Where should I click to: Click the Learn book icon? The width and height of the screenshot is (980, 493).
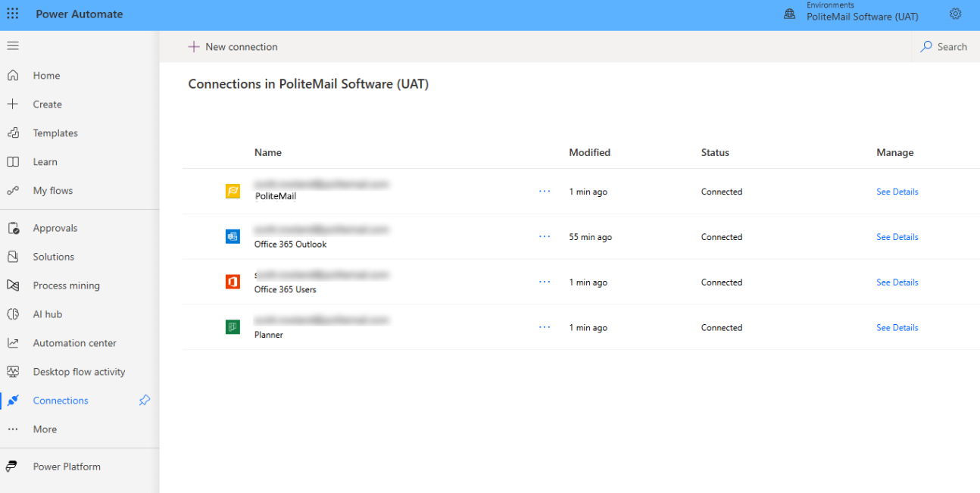(x=13, y=162)
